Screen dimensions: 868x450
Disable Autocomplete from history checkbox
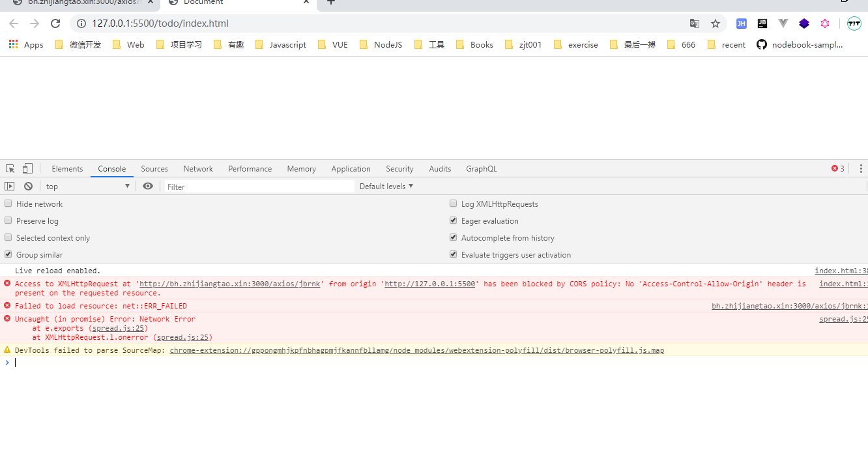(454, 237)
